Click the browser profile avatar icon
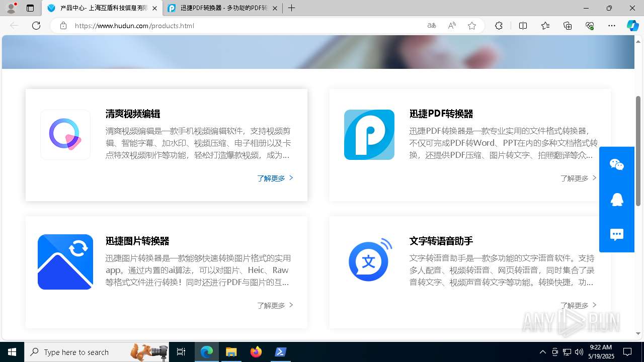This screenshot has width=644, height=362. click(x=11, y=8)
